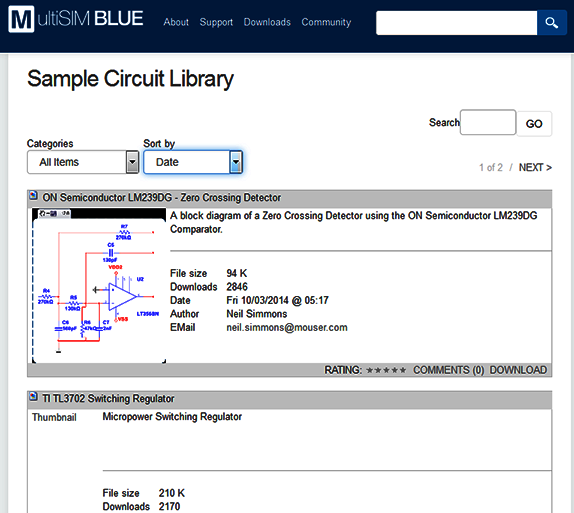Click the 94 K file size value

pos(236,273)
